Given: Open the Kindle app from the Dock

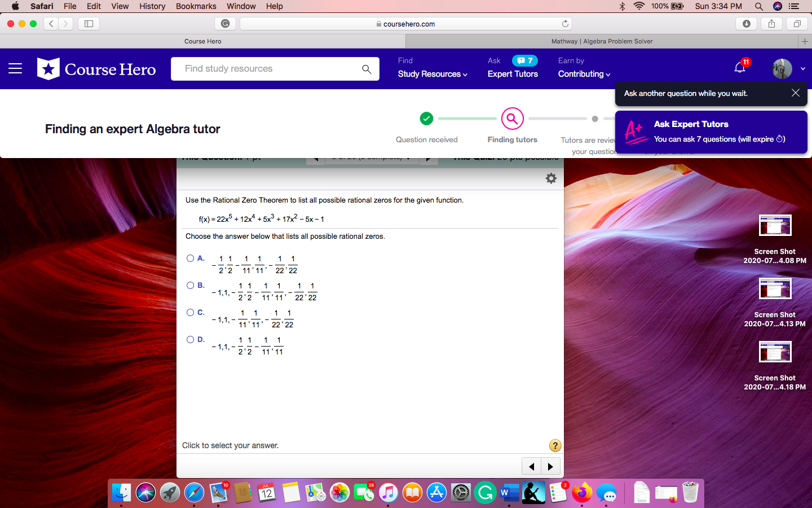Looking at the screenshot, I should pos(533,493).
